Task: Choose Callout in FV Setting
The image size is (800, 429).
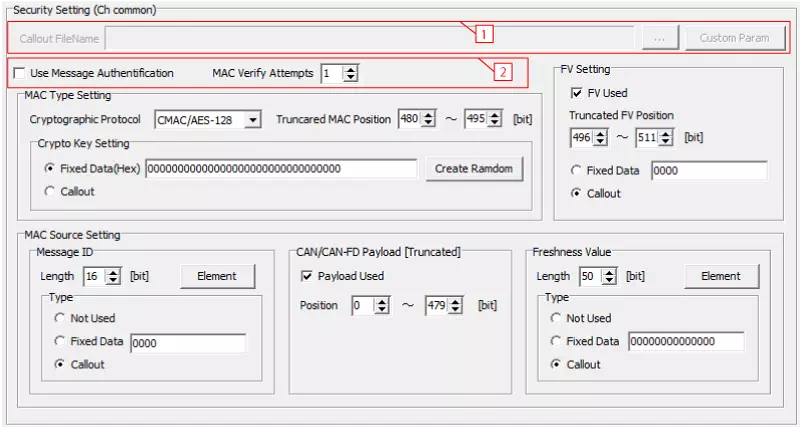Action: pyautogui.click(x=576, y=193)
